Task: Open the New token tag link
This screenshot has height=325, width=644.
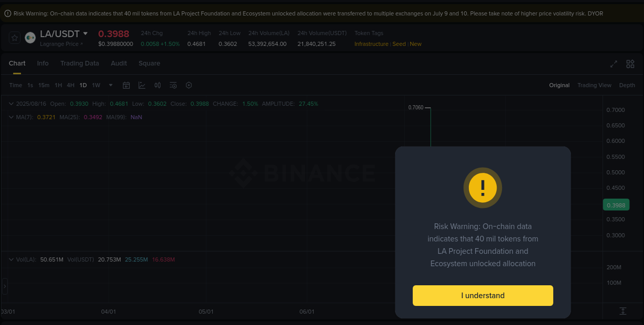Action: (x=415, y=44)
